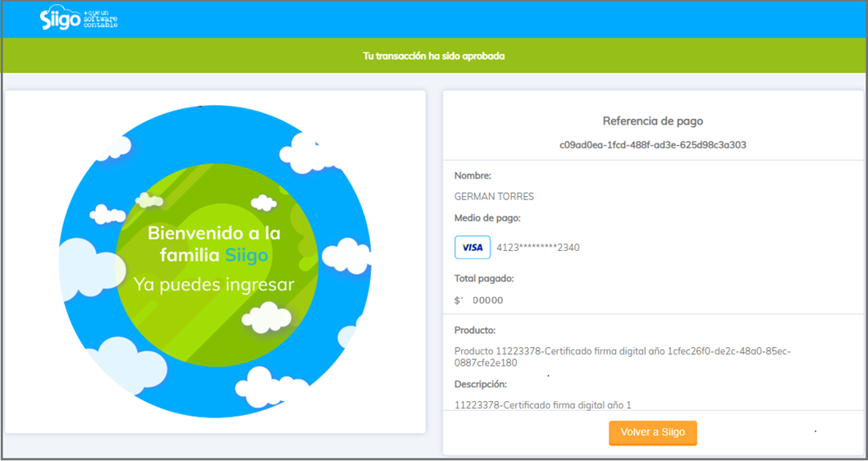Click 'Tu transacción ha sido aprobada' banner text

pos(433,56)
